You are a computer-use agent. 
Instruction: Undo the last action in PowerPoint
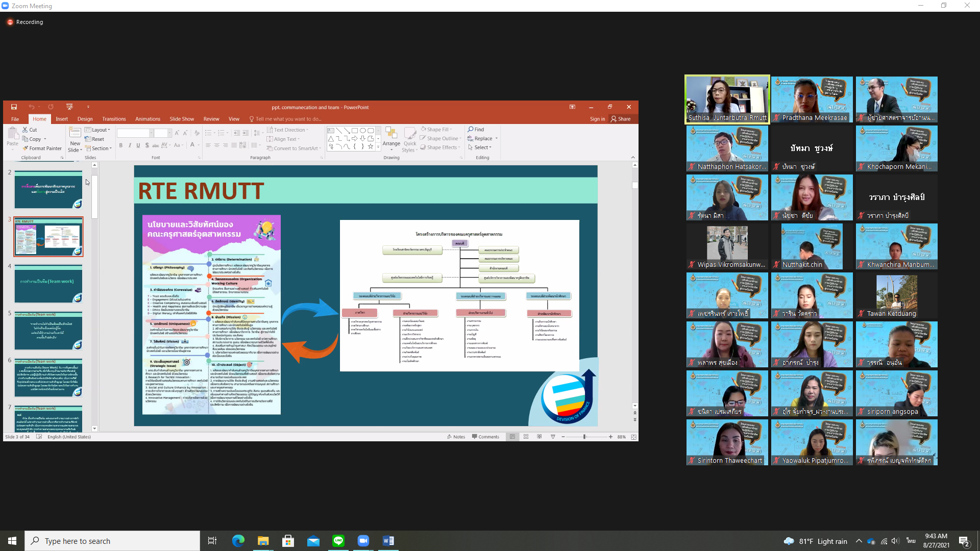pos(32,107)
